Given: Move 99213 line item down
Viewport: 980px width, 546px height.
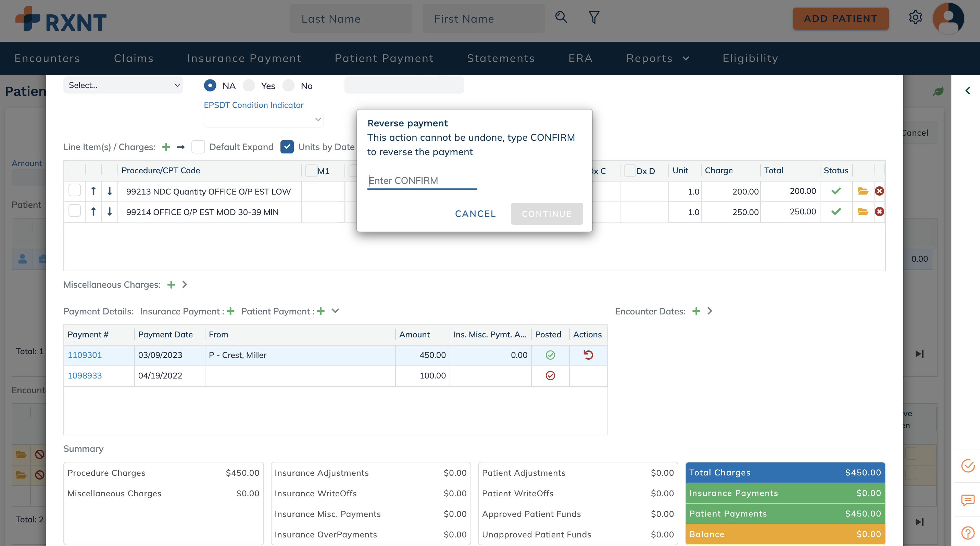Looking at the screenshot, I should 110,191.
